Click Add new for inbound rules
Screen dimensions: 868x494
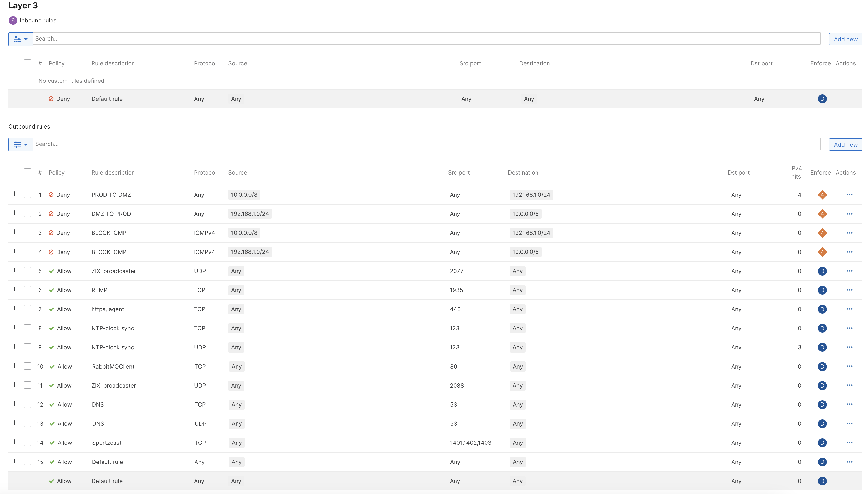point(846,39)
